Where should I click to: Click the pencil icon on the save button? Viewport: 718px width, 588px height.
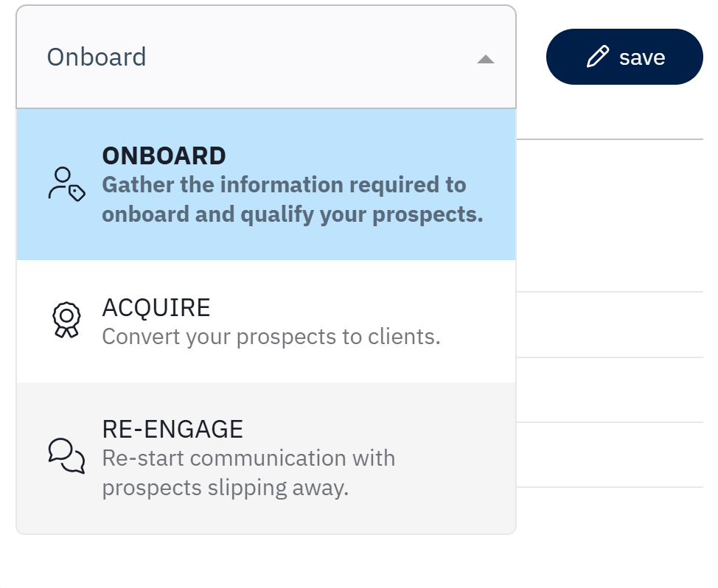(x=597, y=57)
